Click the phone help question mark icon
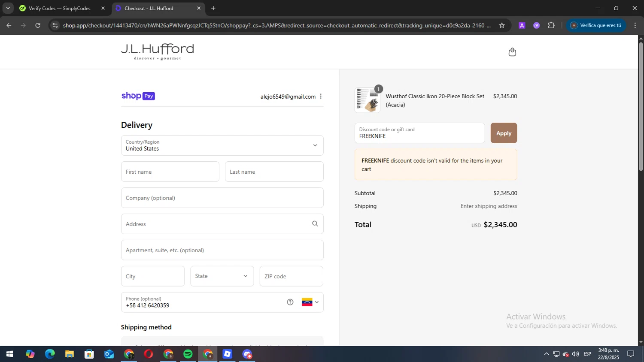The width and height of the screenshot is (644, 362). coord(290,302)
